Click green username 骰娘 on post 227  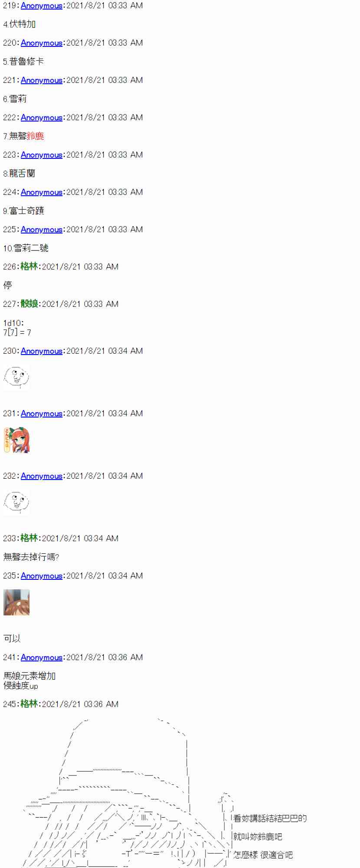29,304
